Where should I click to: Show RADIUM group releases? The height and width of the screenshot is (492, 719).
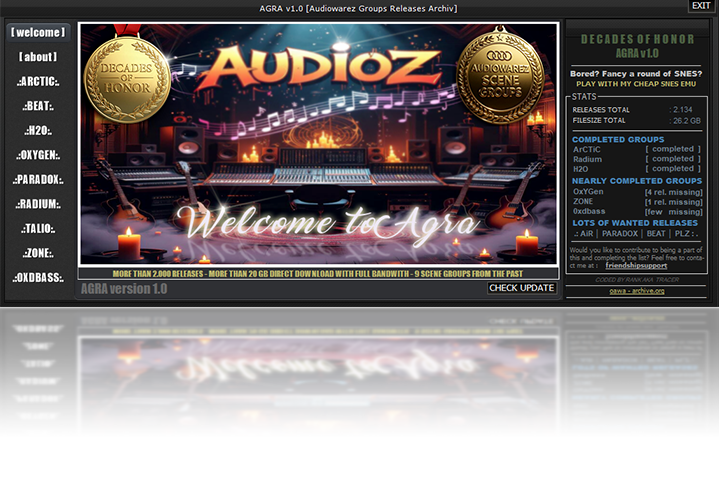tap(38, 205)
